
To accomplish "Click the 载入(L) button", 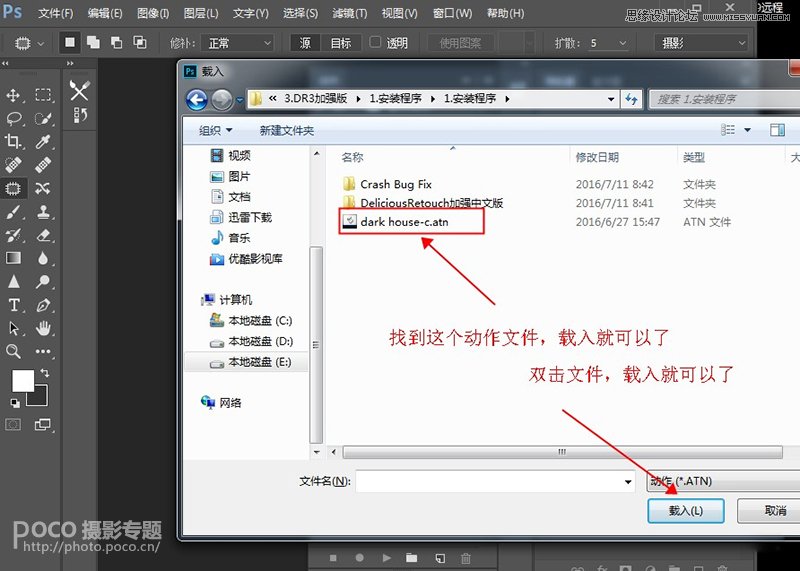I will coord(685,510).
